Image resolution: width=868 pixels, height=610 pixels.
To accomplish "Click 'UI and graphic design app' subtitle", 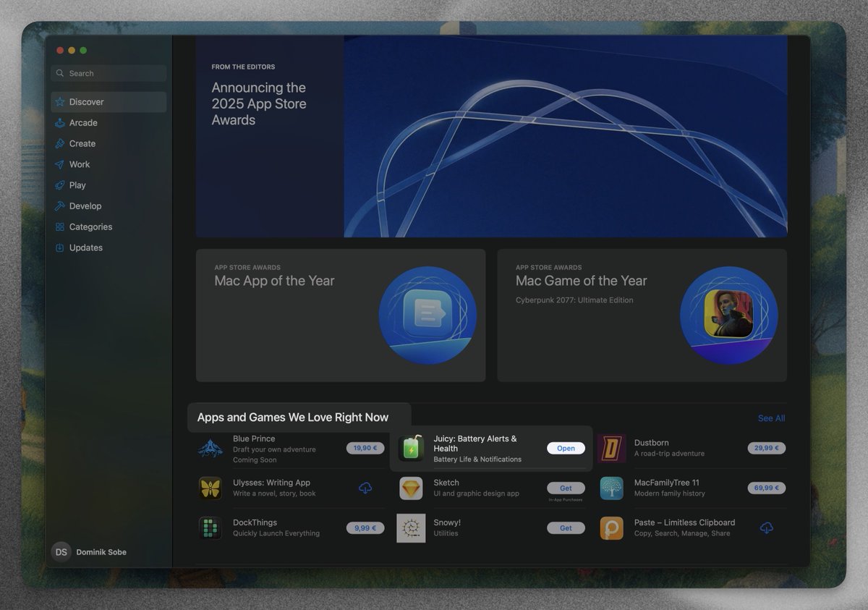I will [x=477, y=494].
